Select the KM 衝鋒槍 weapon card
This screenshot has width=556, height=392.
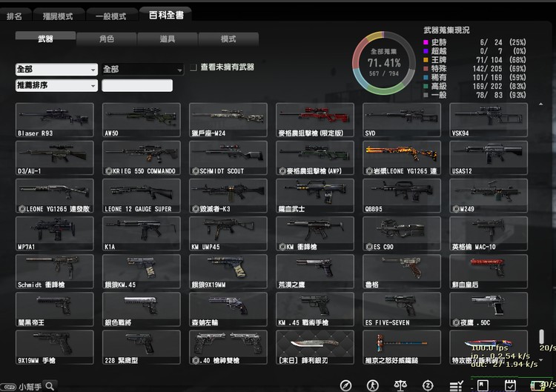click(315, 233)
